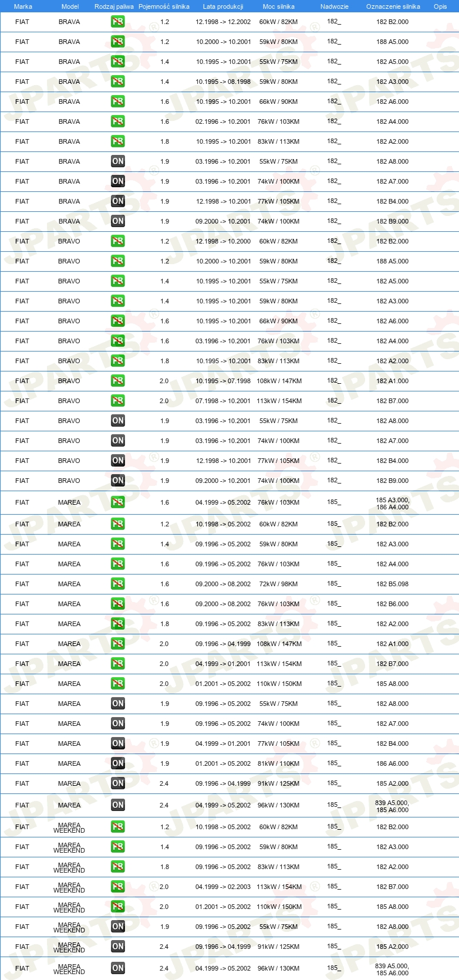The width and height of the screenshot is (459, 980).
Task: Select the '10.1995 -> 07.1998' production years cell
Action: click(223, 381)
